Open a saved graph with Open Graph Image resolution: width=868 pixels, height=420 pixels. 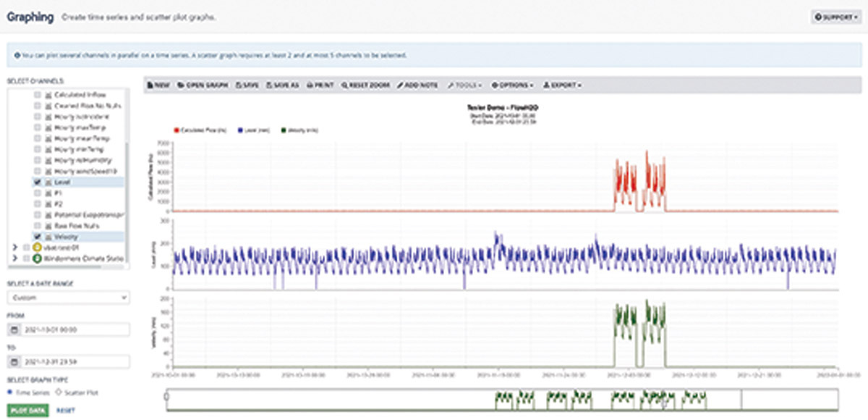pyautogui.click(x=202, y=85)
